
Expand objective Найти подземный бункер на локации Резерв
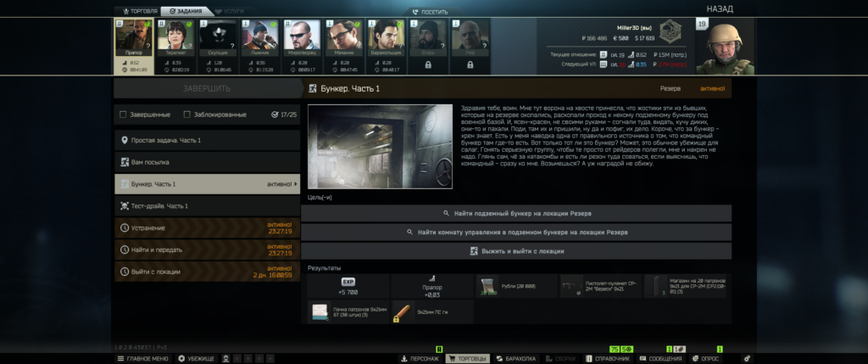click(x=516, y=213)
